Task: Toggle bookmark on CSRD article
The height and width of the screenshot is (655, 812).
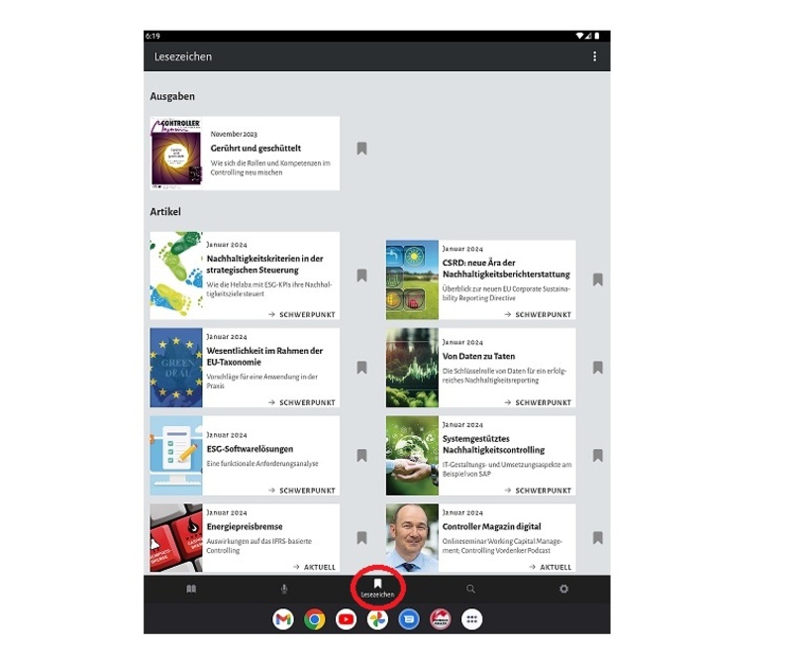Action: [x=597, y=279]
